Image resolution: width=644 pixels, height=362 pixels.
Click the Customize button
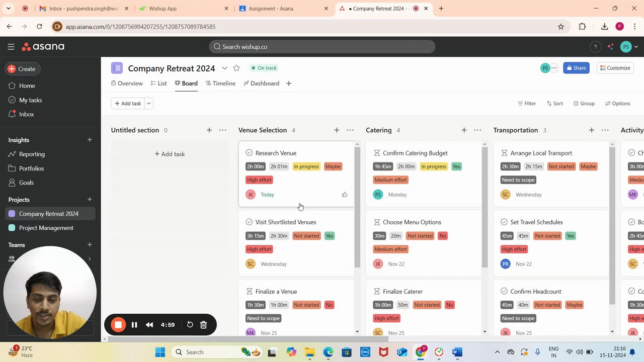(x=615, y=68)
